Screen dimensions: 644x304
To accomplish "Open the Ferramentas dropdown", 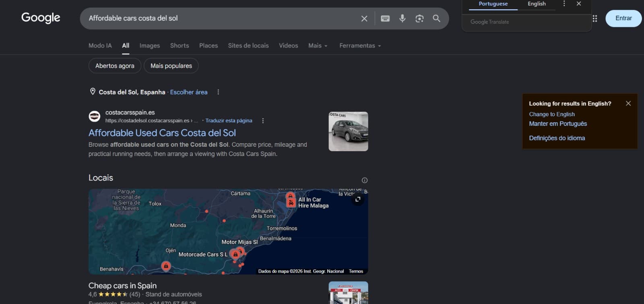I will [x=360, y=46].
